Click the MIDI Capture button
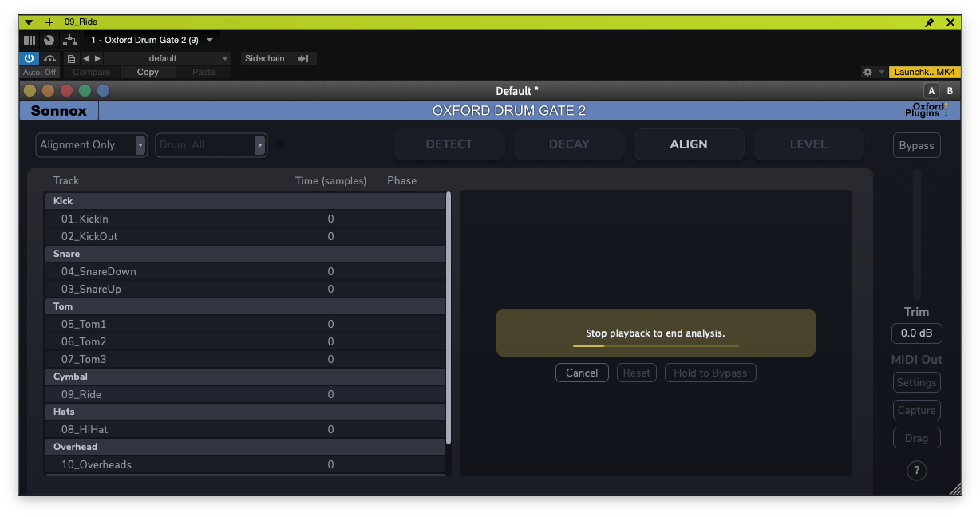This screenshot has height=517, width=980. point(917,410)
